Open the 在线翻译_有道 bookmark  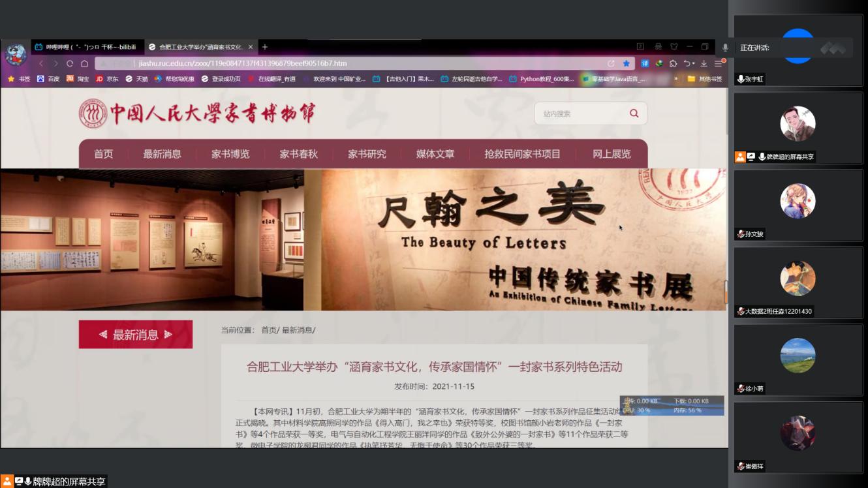coord(271,79)
